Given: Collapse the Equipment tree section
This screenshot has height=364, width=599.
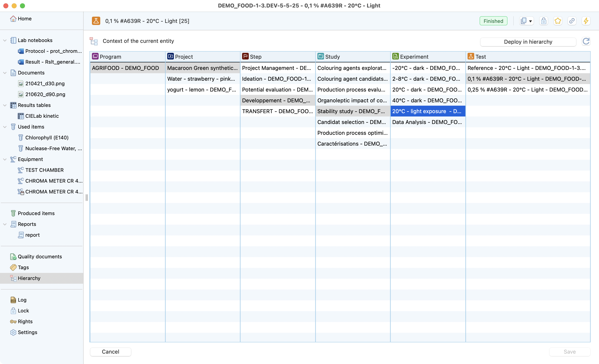Looking at the screenshot, I should point(5,159).
